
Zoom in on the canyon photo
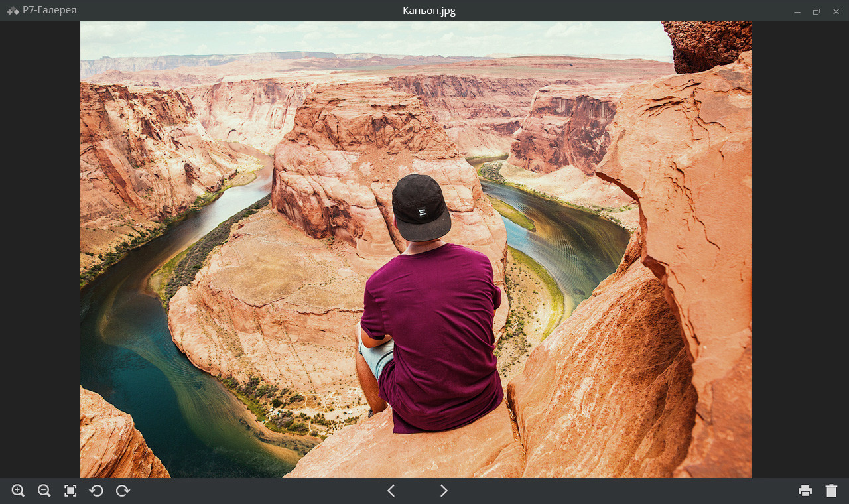pyautogui.click(x=18, y=491)
